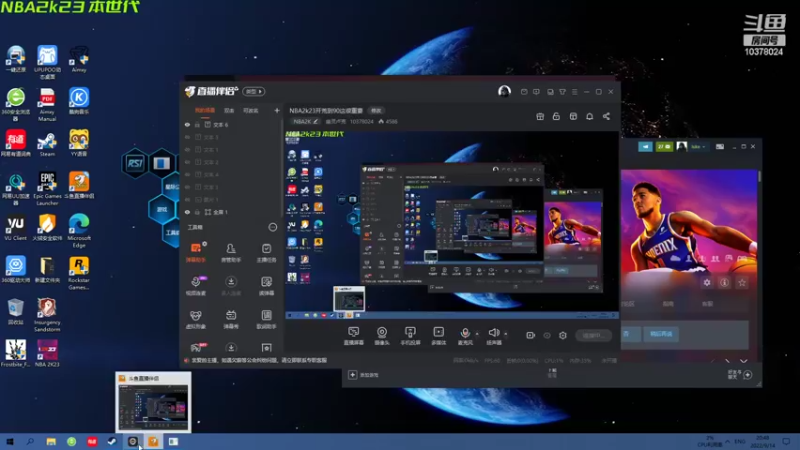The image size is (800, 450).
Task: Switch to the second scene tab
Action: coord(229,110)
